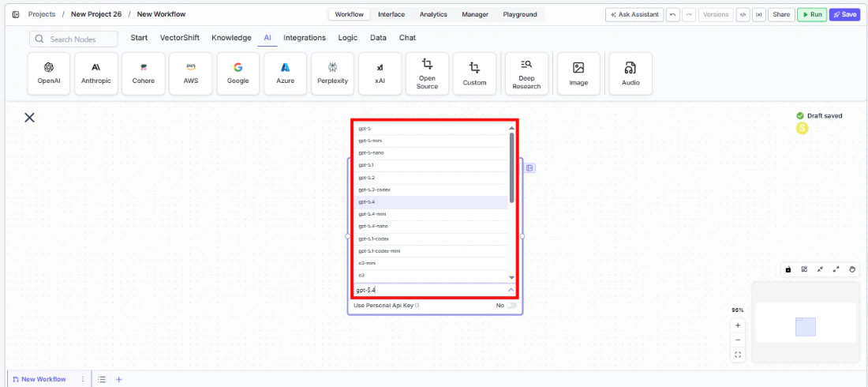Select the Integrations node category

coord(305,38)
